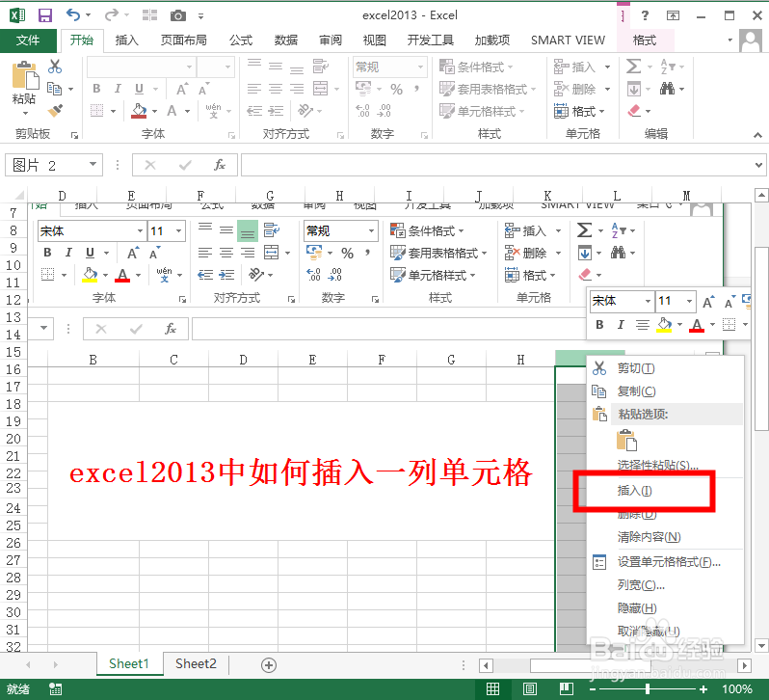The image size is (769, 700).
Task: Open the 删除 cells dropdown arrow in the main ribbon
Action: 607,90
